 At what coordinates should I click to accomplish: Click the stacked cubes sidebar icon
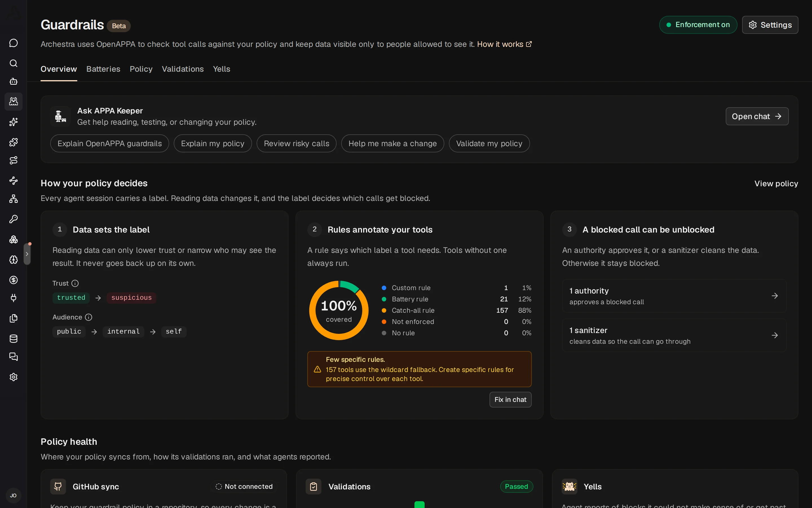pos(14,239)
